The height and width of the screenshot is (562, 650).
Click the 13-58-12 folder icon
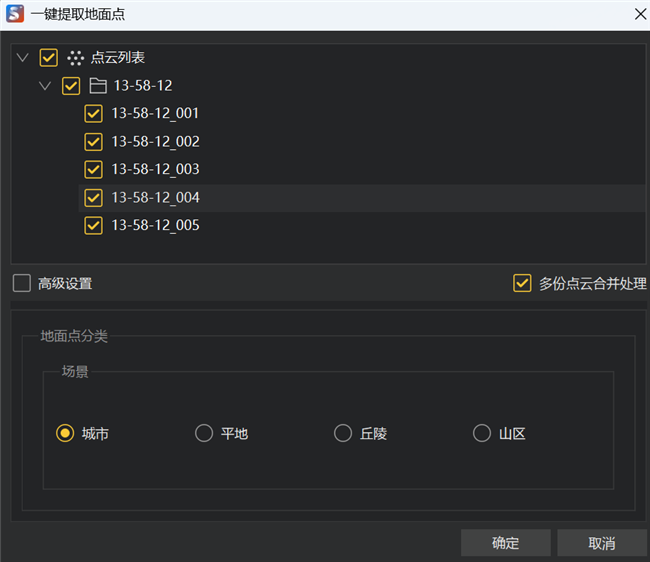pyautogui.click(x=98, y=86)
